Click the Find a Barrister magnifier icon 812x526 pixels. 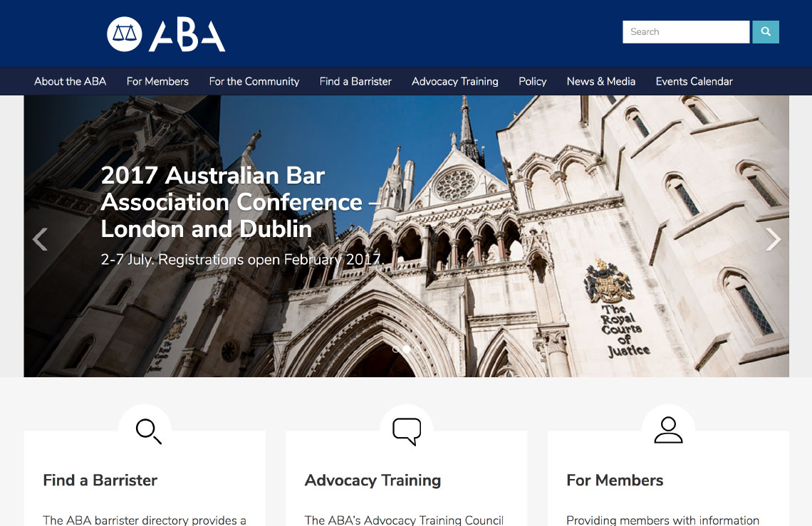[149, 431]
